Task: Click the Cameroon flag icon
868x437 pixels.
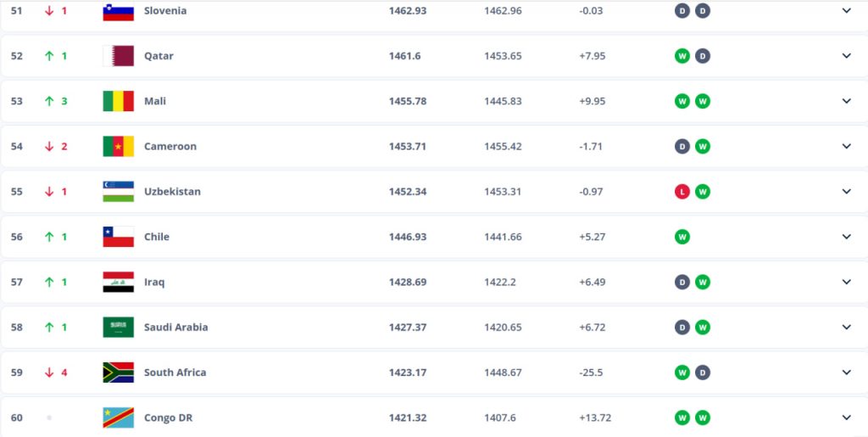Action: click(x=118, y=146)
